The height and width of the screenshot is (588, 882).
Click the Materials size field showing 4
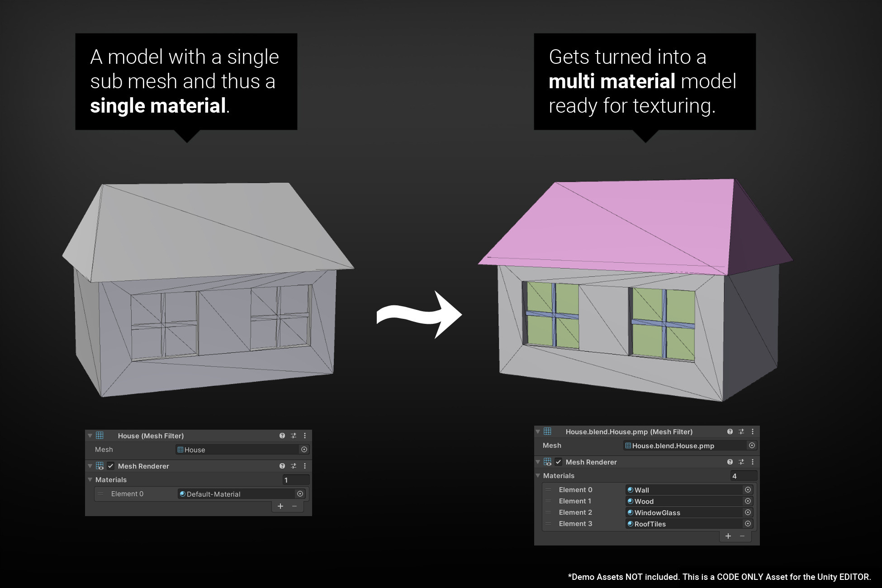744,476
